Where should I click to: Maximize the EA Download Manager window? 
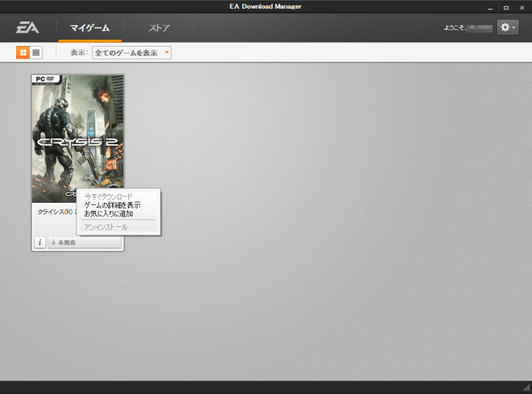(x=506, y=8)
